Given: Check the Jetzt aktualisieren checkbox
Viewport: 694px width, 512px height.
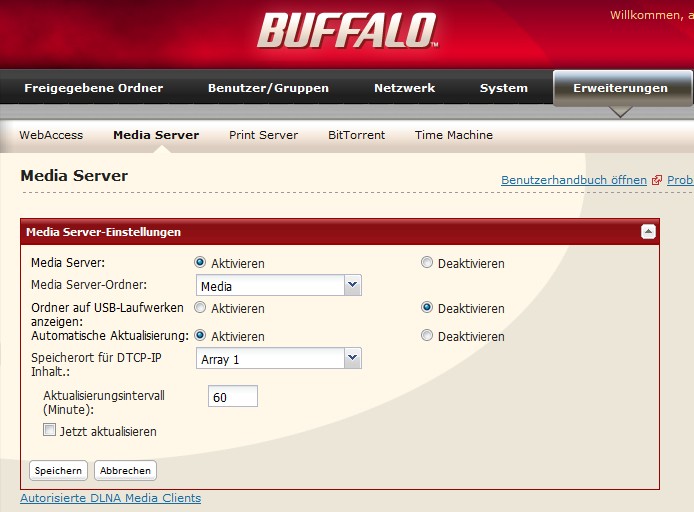Looking at the screenshot, I should point(49,430).
